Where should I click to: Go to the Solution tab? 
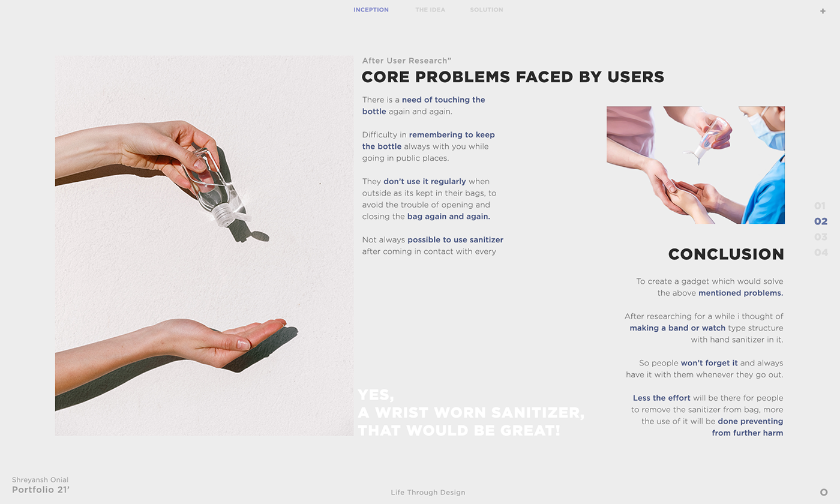tap(487, 10)
